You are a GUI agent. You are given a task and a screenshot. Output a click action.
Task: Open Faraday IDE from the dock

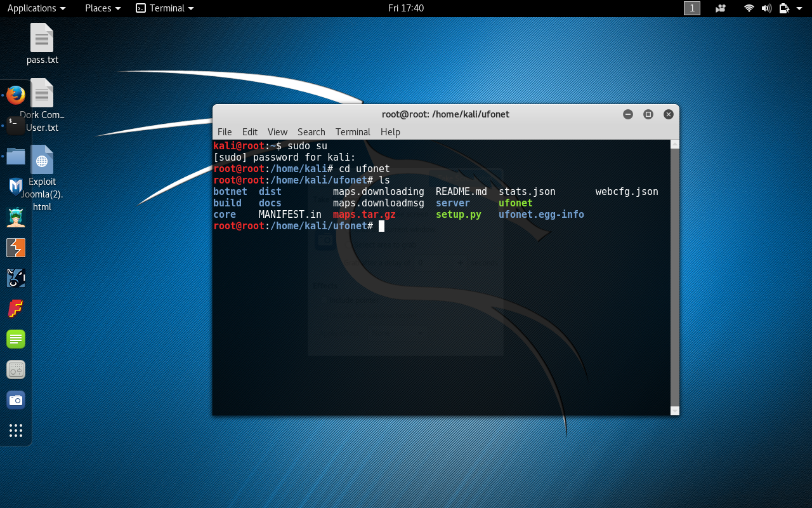coord(16,308)
